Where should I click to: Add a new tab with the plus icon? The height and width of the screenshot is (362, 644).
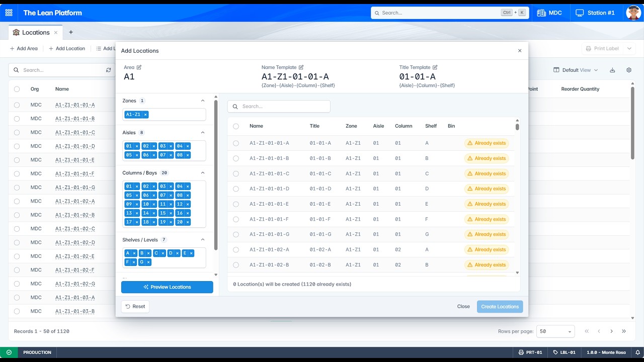(71, 32)
